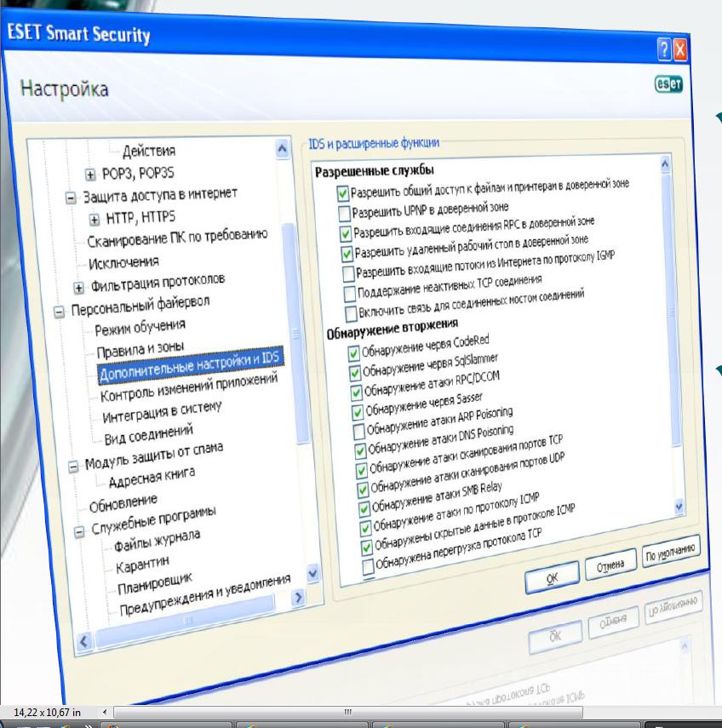Select 'Файлы журнала' item
Screen dimensions: 722x728
158,541
